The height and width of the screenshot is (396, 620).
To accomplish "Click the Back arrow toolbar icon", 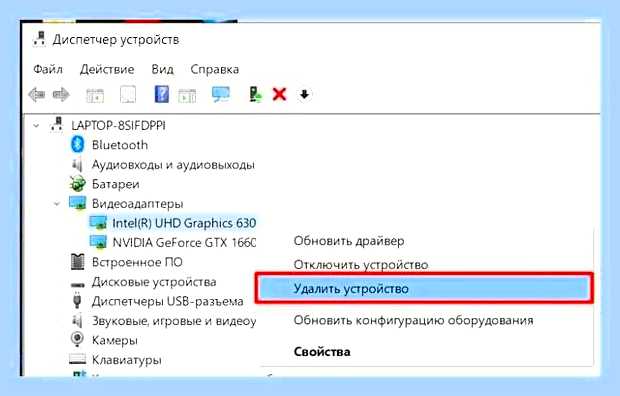I will 37,95.
